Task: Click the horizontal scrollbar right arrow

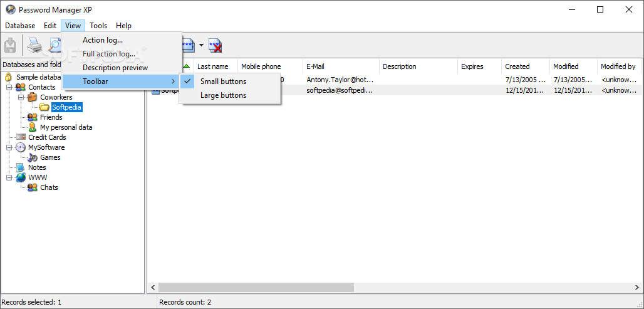Action: coord(636,287)
